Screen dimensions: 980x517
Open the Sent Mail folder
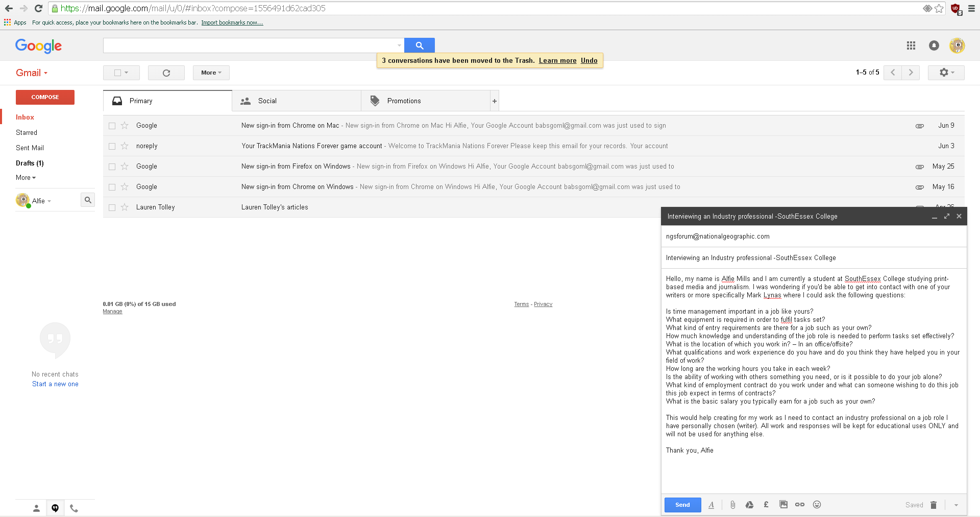30,148
